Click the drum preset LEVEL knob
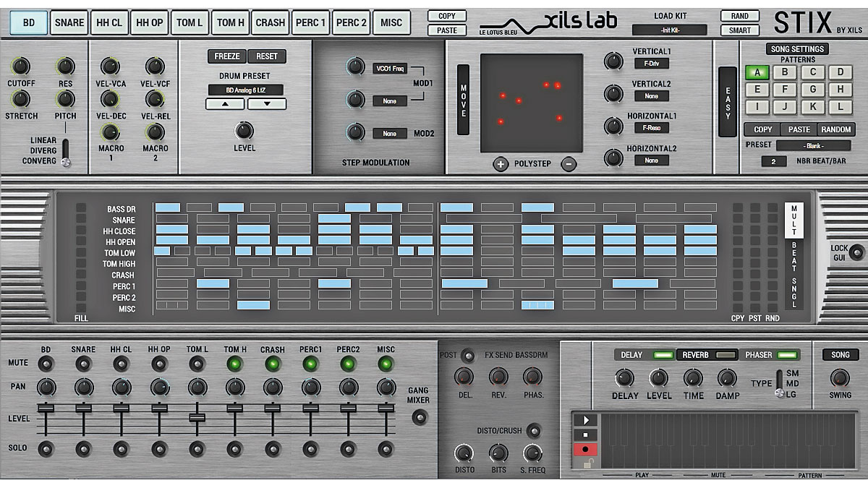The height and width of the screenshot is (488, 868). coord(244,131)
